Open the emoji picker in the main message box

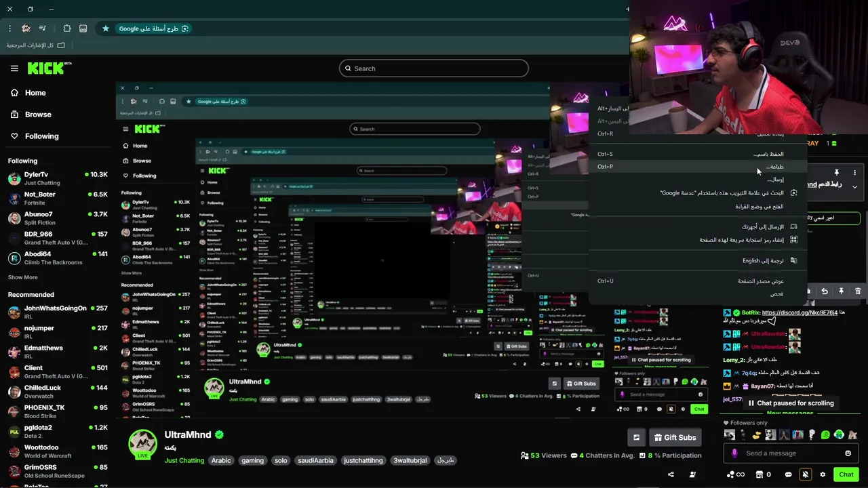pyautogui.click(x=848, y=453)
